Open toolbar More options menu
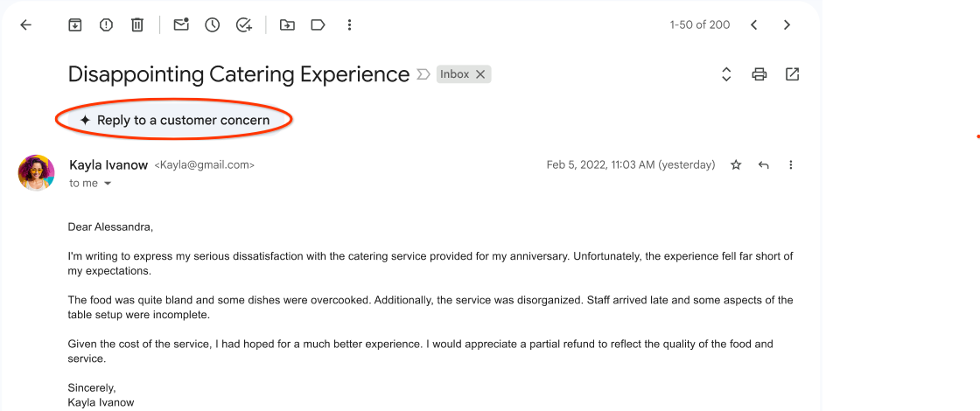The width and height of the screenshot is (980, 411). 349,25
